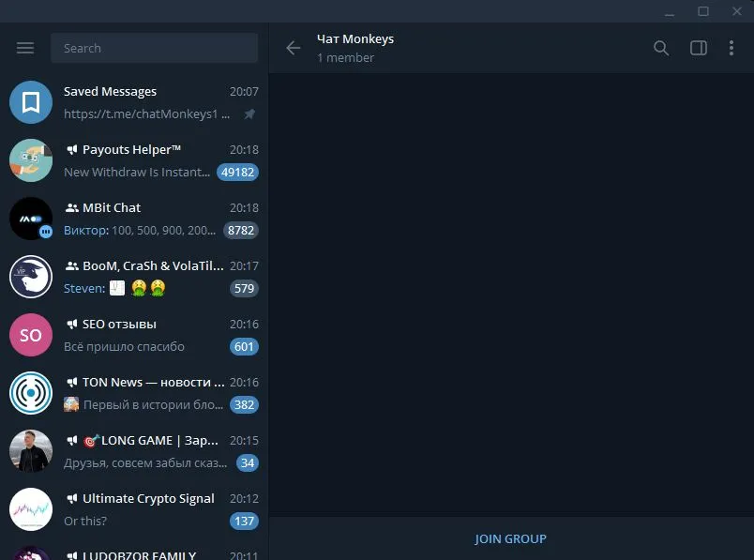Click the group icon beside MBit Chat

pos(71,208)
